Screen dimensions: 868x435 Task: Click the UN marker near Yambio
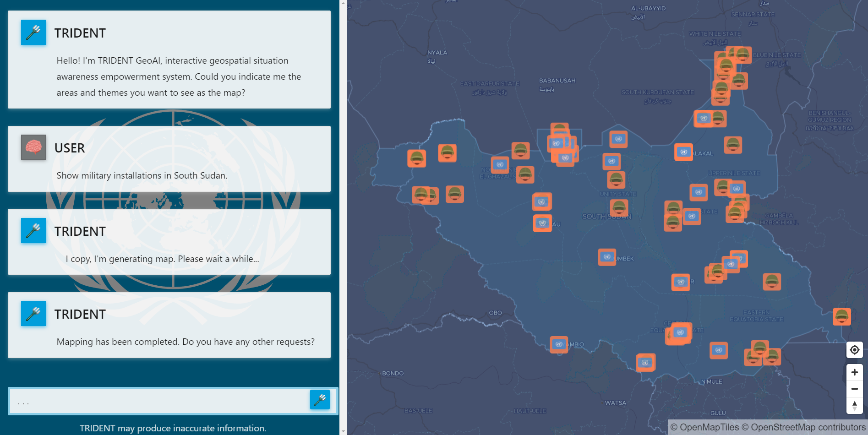(x=558, y=344)
